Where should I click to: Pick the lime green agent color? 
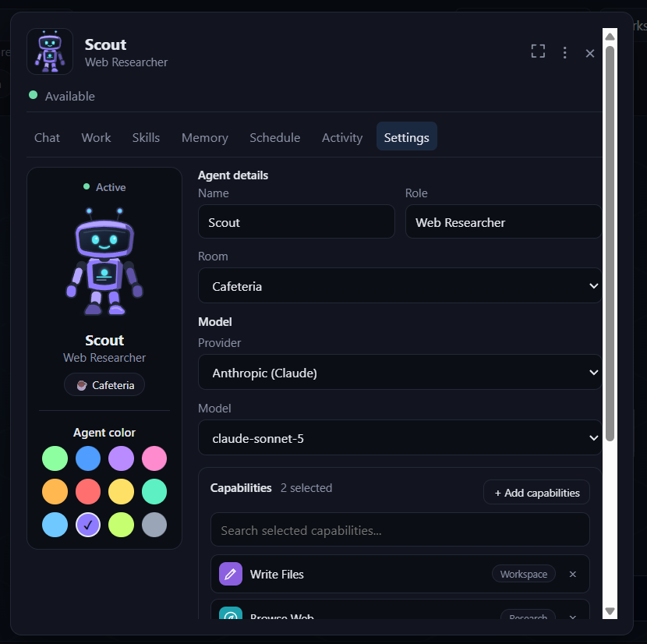point(121,525)
